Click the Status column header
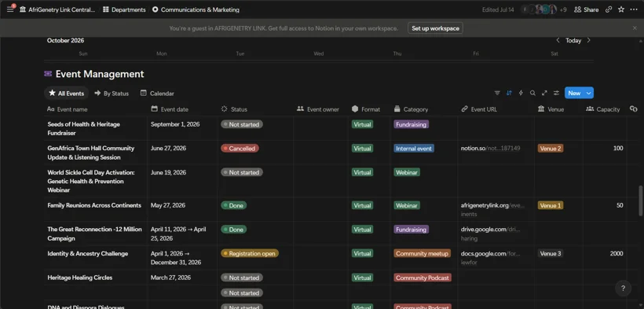 point(255,109)
